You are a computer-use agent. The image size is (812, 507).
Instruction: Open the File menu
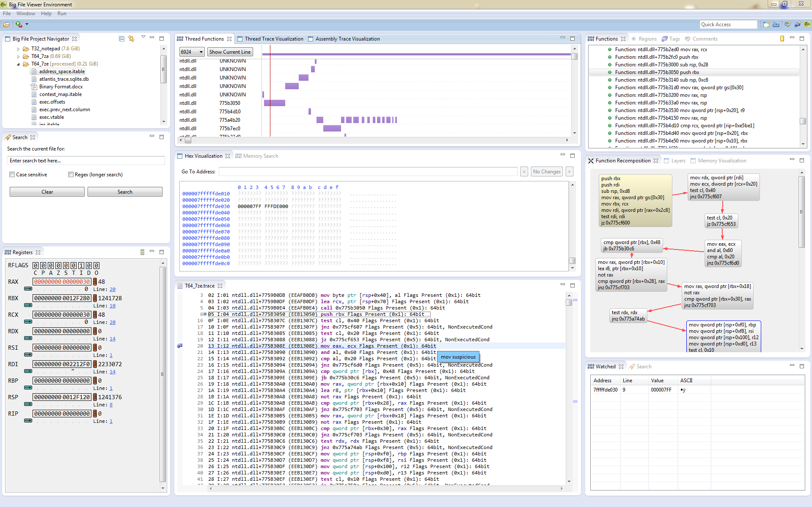tap(7, 14)
